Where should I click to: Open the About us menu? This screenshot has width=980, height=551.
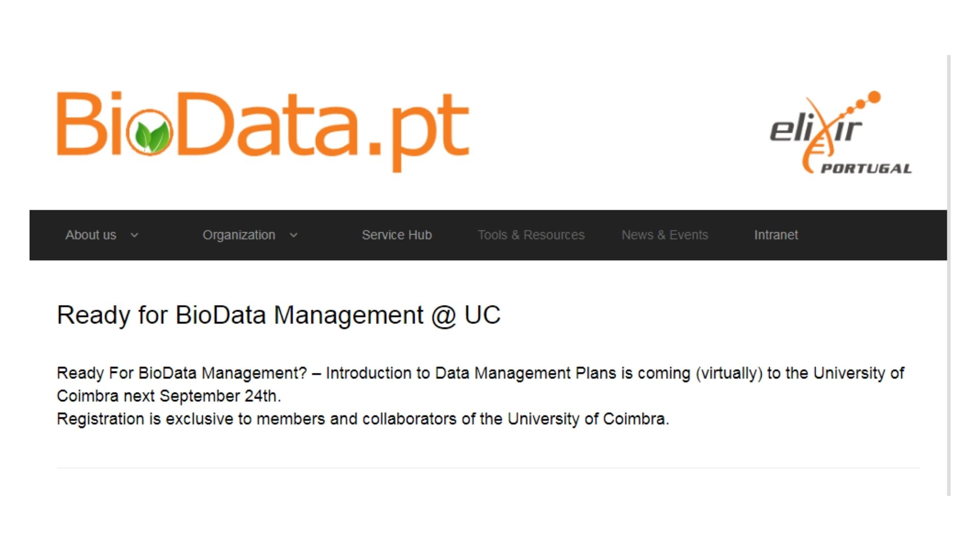pyautogui.click(x=91, y=235)
